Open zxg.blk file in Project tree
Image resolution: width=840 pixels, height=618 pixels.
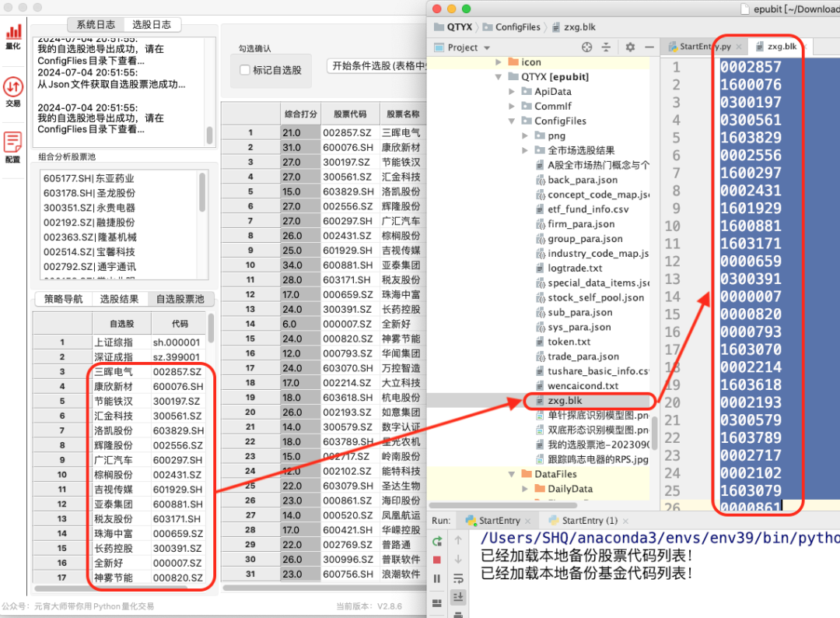(565, 400)
